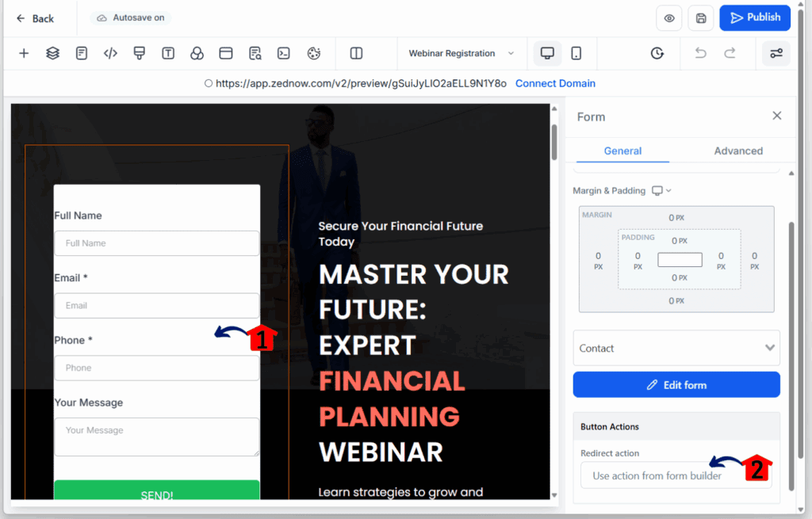Click the overlapping circles icon
Image resolution: width=812 pixels, height=519 pixels.
[197, 53]
